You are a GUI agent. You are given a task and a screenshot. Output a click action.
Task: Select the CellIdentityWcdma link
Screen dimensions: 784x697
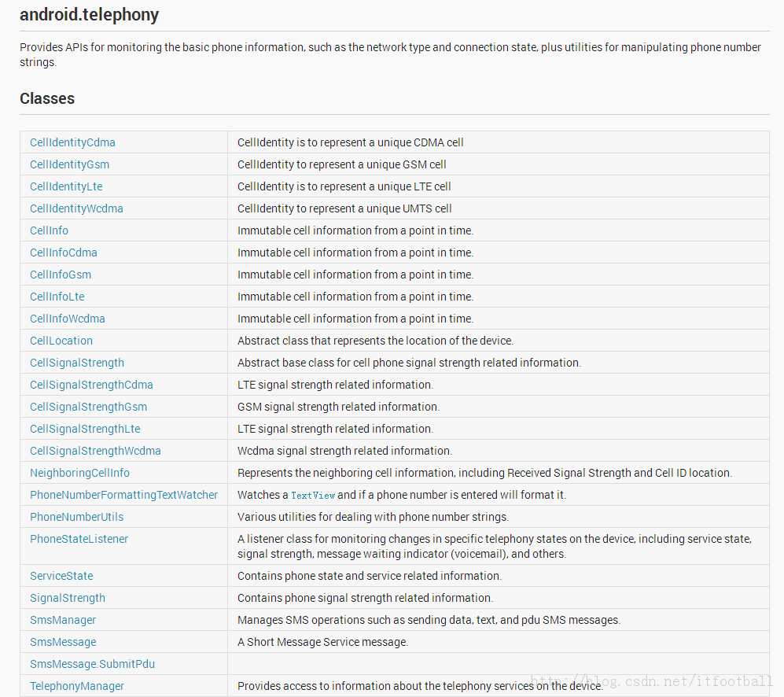[x=76, y=208]
